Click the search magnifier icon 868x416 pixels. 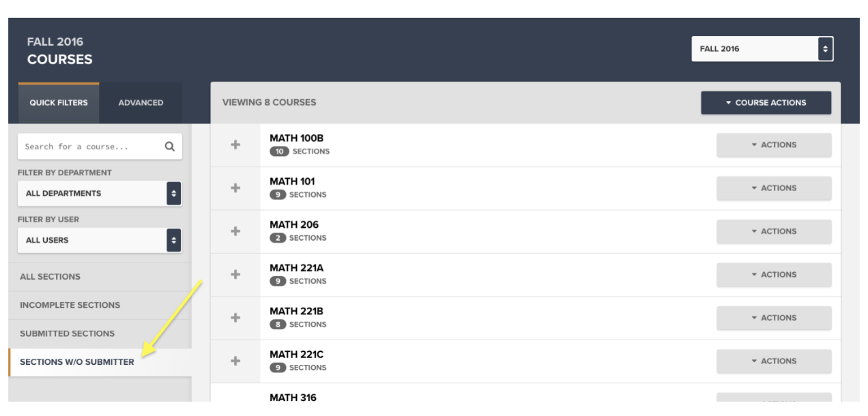click(170, 146)
